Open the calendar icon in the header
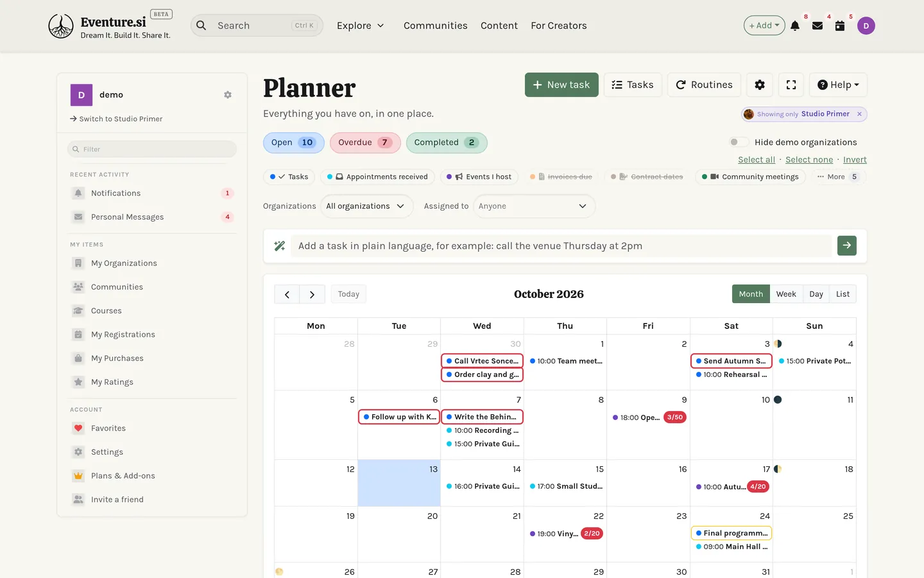Image resolution: width=924 pixels, height=578 pixels. 840,26
